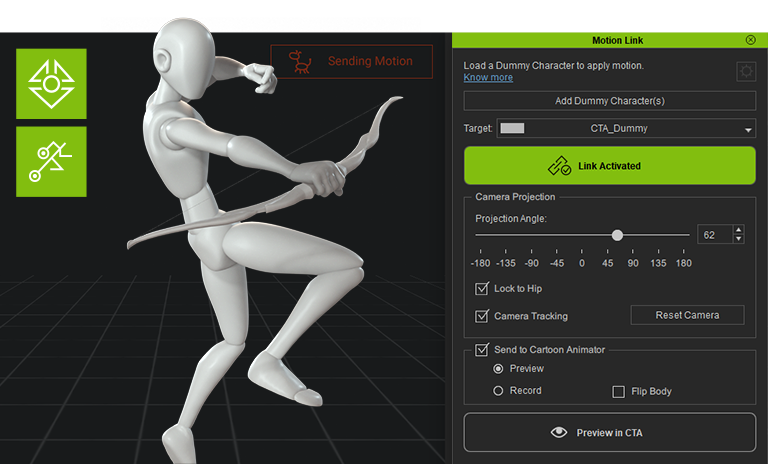Increase the projection angle with up arrow
The height and width of the screenshot is (464, 768).
click(x=738, y=230)
